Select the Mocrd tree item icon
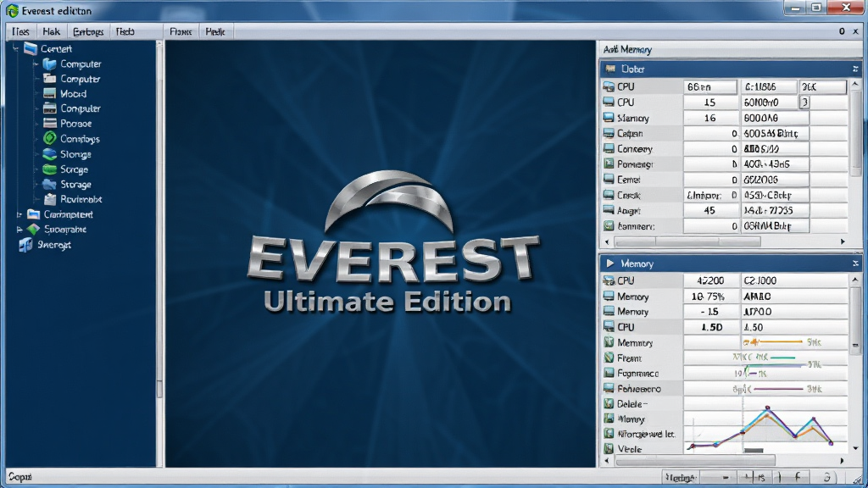Viewport: 868px width, 488px height. coord(50,93)
